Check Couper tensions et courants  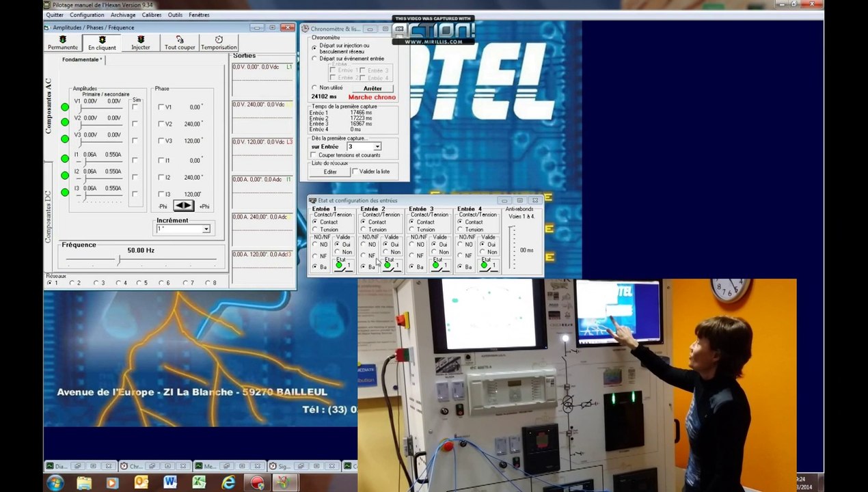(314, 155)
